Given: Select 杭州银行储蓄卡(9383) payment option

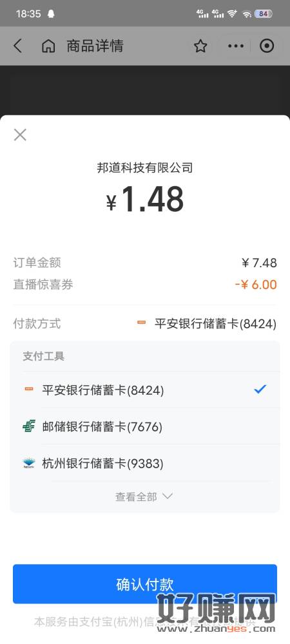Looking at the screenshot, I should pos(144,464).
